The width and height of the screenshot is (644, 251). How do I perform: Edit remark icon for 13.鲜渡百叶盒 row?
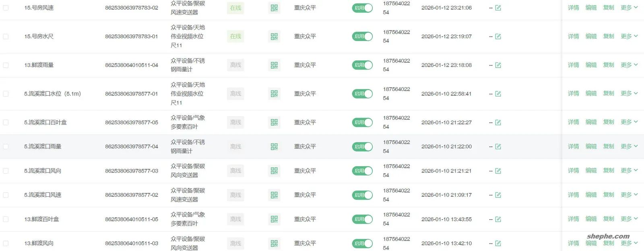(498, 219)
